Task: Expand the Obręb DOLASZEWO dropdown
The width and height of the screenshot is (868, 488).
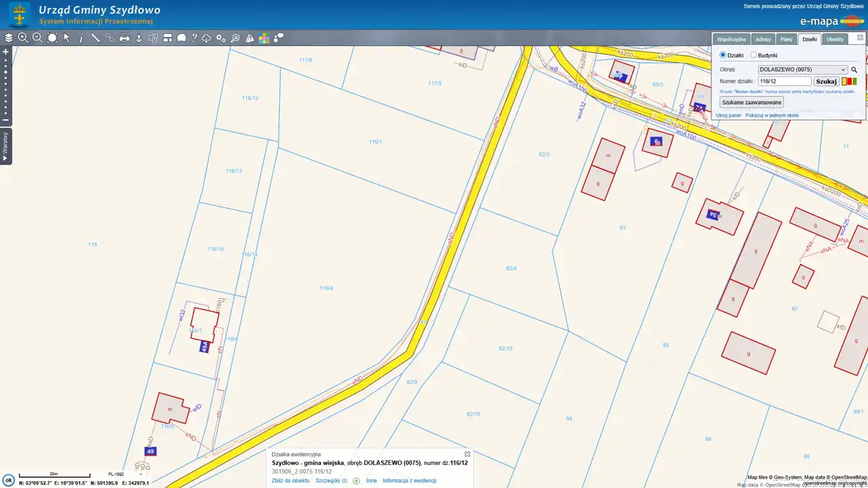Action: (x=803, y=69)
